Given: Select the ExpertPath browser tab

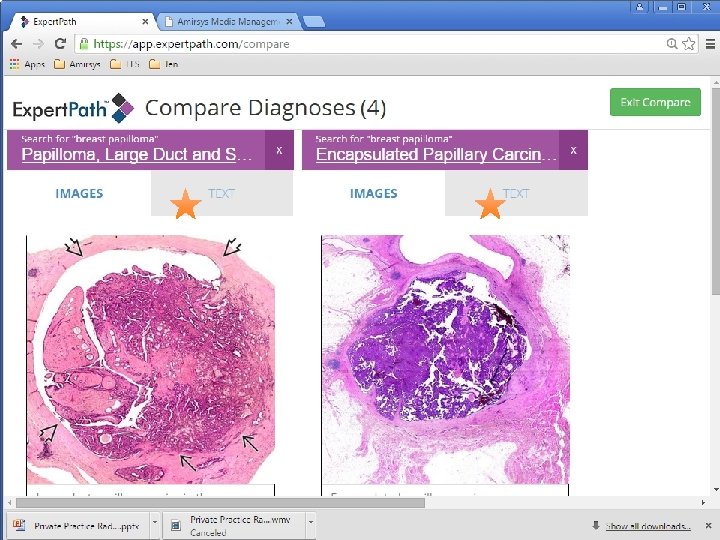Looking at the screenshot, I should [83, 22].
